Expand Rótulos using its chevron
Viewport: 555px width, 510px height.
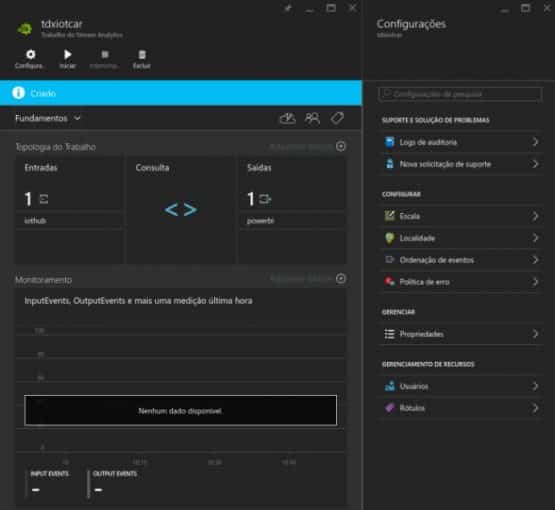tap(535, 408)
